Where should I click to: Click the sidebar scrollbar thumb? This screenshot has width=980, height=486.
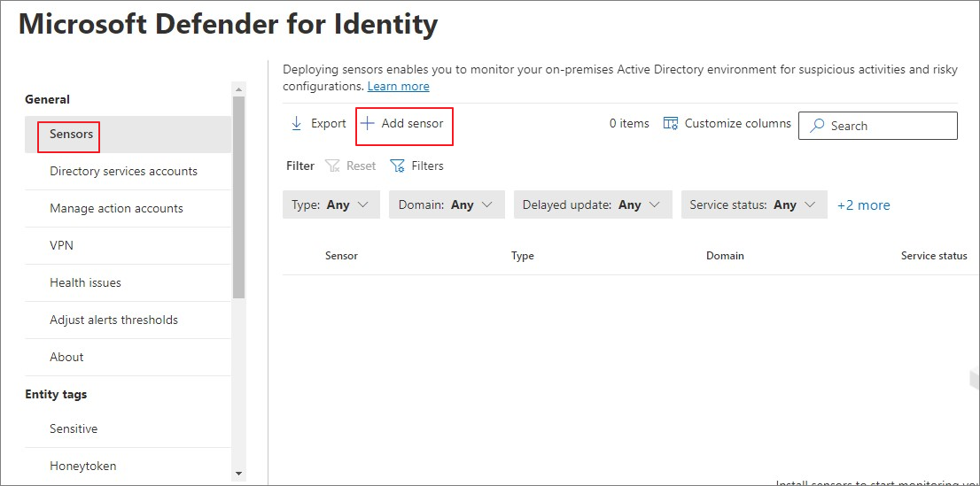click(238, 197)
